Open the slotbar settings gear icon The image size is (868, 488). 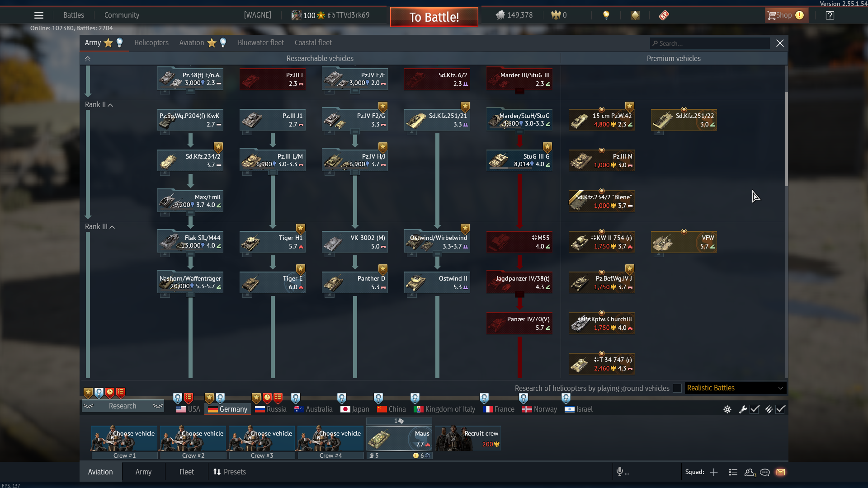click(727, 409)
